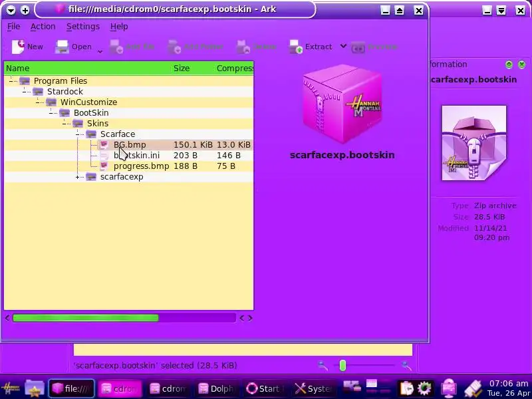Click the Open archive toolbar icon
This screenshot has height=399, width=532.
pos(62,47)
